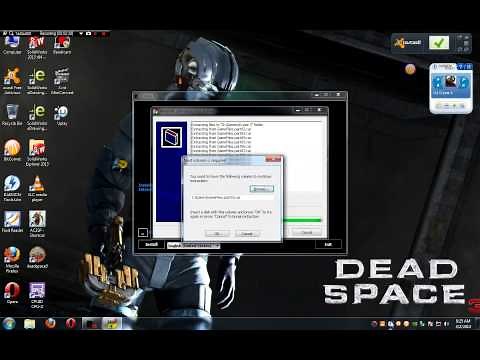480x360 pixels.
Task: Launch avast! Free Antivirus desktop shortcut
Action: [x=12, y=81]
